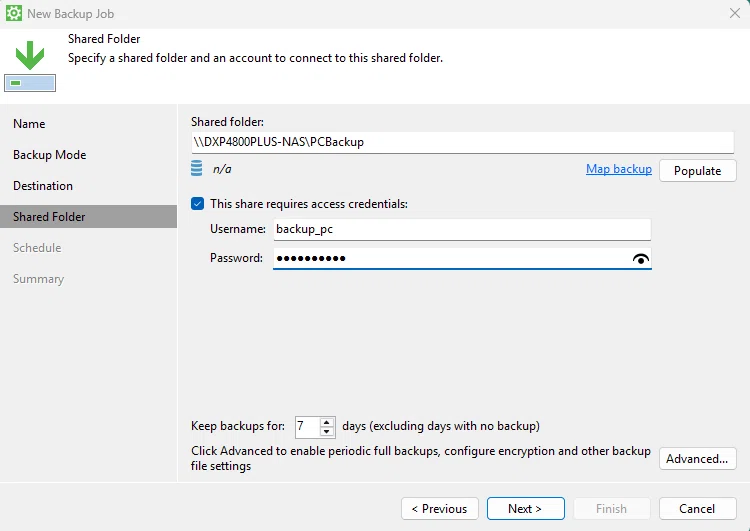Reveal password with the eye icon
This screenshot has width=750, height=531.
[x=640, y=259]
